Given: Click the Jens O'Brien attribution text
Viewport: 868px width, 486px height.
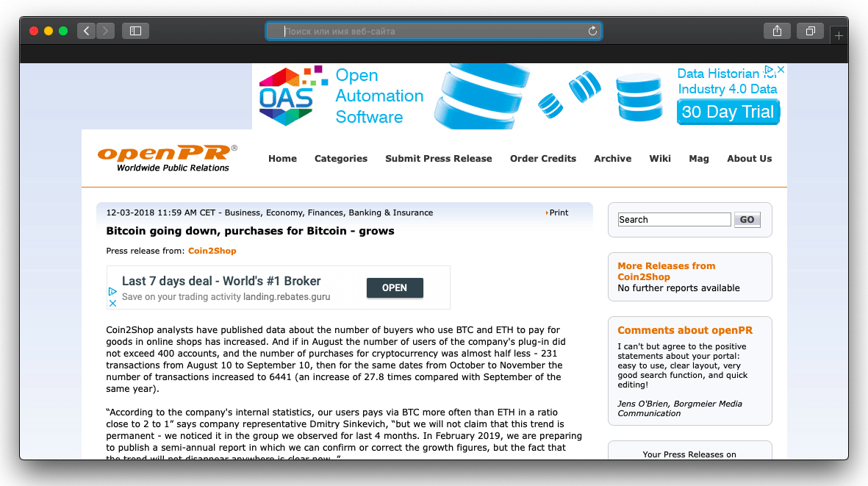Looking at the screenshot, I should click(x=680, y=409).
